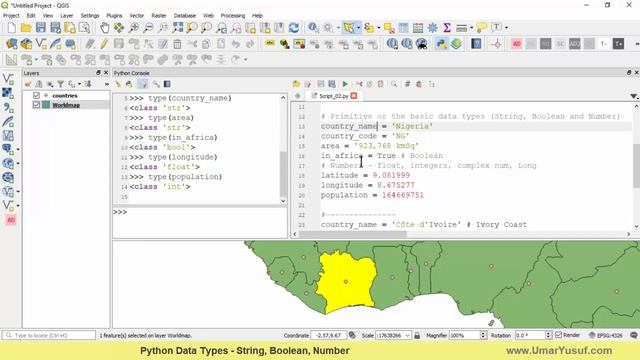Toggle the Render checkbox in status bar
Screen dimensions: 640x360
558,335
